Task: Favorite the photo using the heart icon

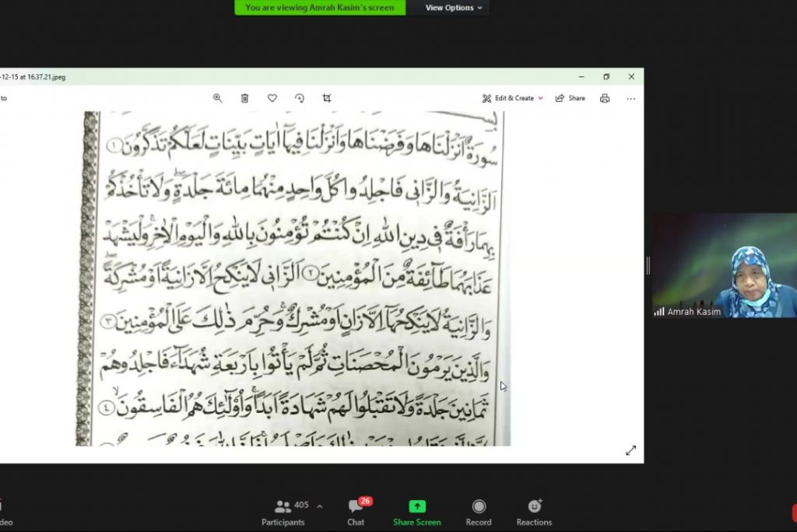Action: click(x=272, y=98)
